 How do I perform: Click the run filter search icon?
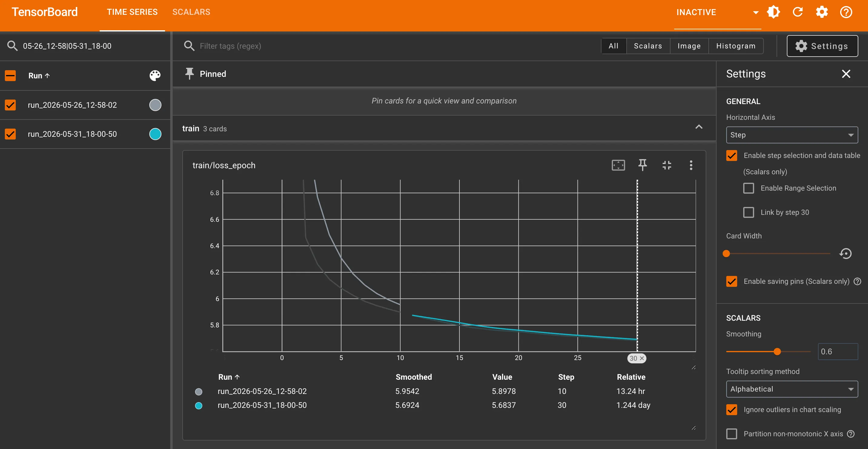tap(12, 46)
